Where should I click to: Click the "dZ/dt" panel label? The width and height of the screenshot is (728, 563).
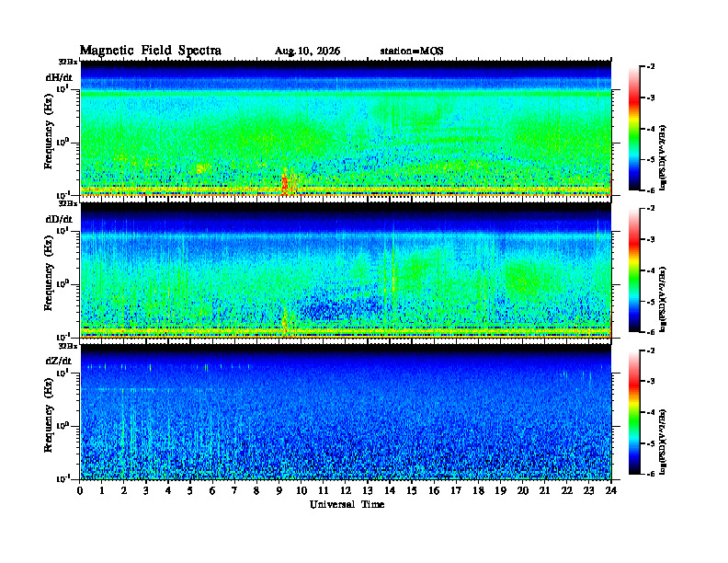[x=59, y=361]
